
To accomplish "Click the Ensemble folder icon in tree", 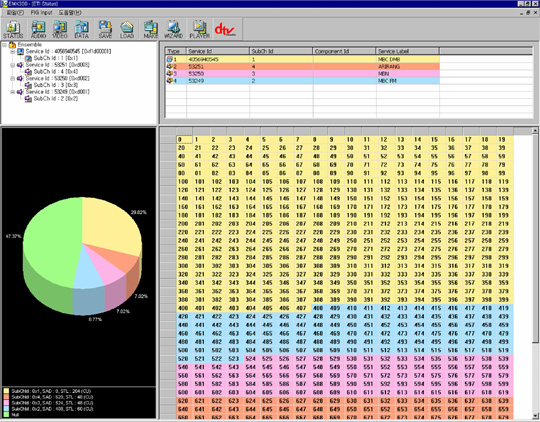I will (12, 45).
